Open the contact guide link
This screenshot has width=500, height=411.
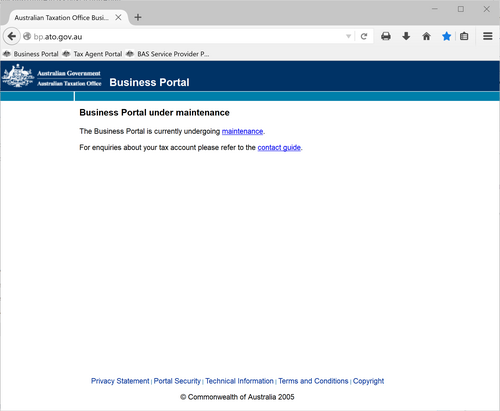coord(279,147)
